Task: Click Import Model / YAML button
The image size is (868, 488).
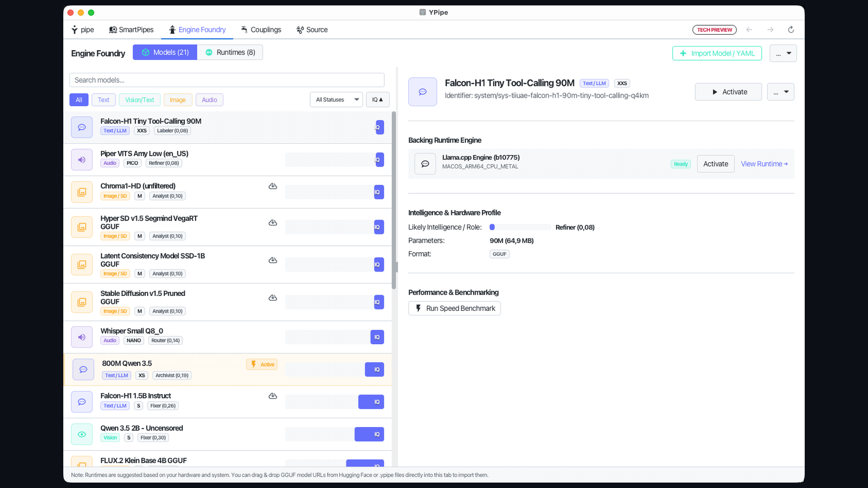Action: click(717, 53)
